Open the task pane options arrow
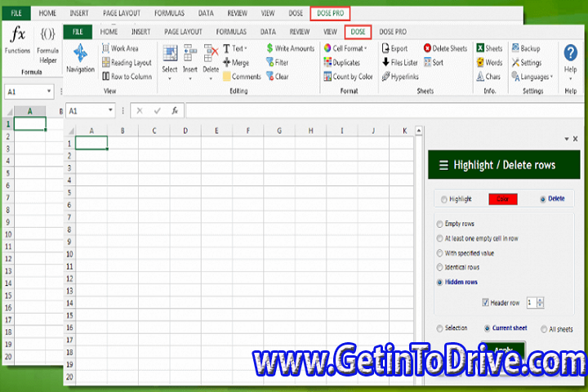Screen dimensions: 588x392 coord(567,139)
